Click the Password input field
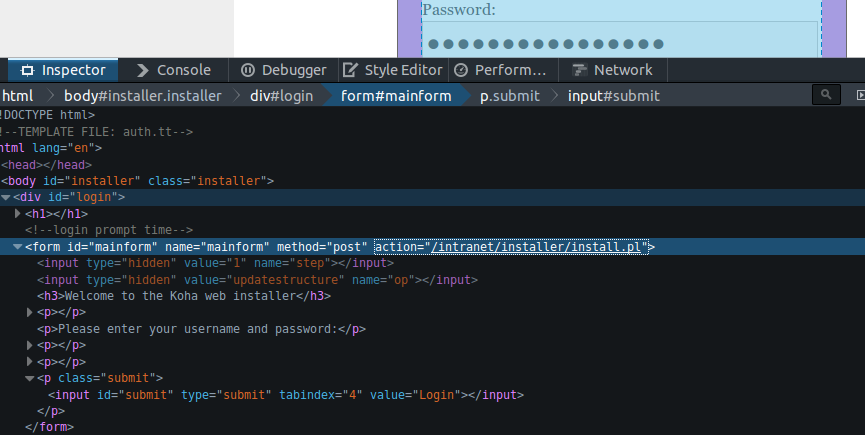This screenshot has height=435, width=865. click(x=609, y=43)
